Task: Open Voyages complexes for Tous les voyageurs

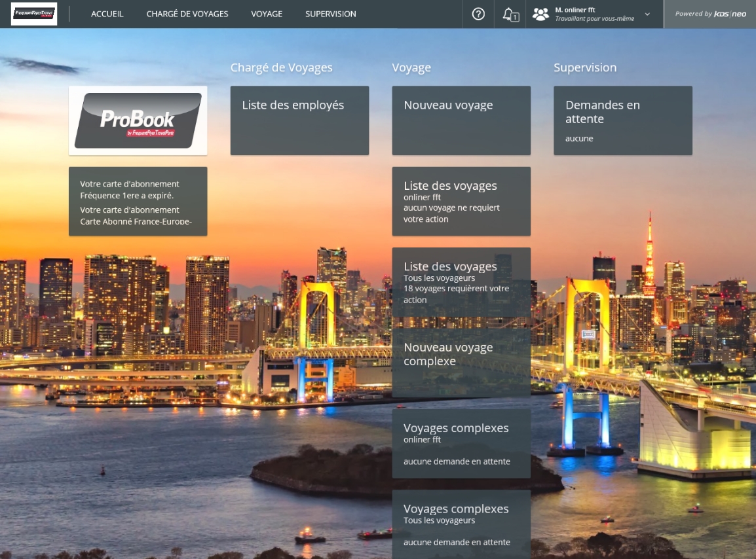Action: point(461,524)
